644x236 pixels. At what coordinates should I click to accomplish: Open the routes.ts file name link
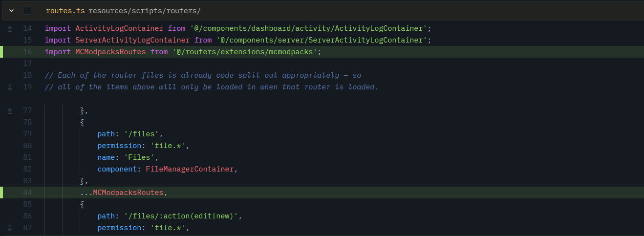coord(65,11)
